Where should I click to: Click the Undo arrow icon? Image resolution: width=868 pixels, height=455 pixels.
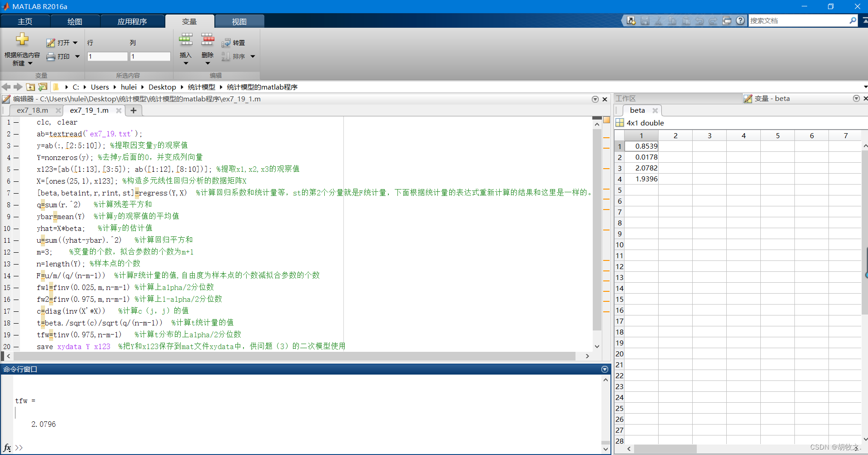699,21
